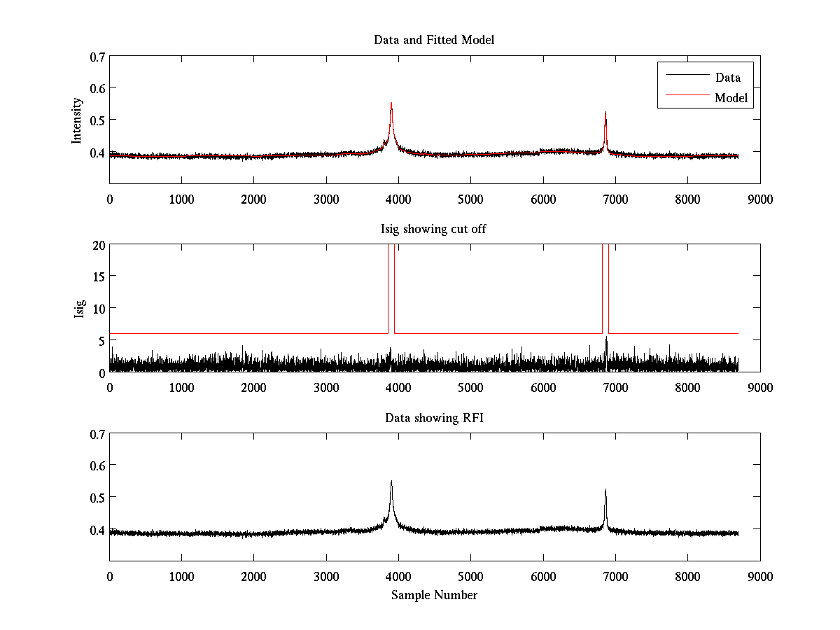Select the smaller right peak in RFI plot
This screenshot has width=840, height=630.
605,491
